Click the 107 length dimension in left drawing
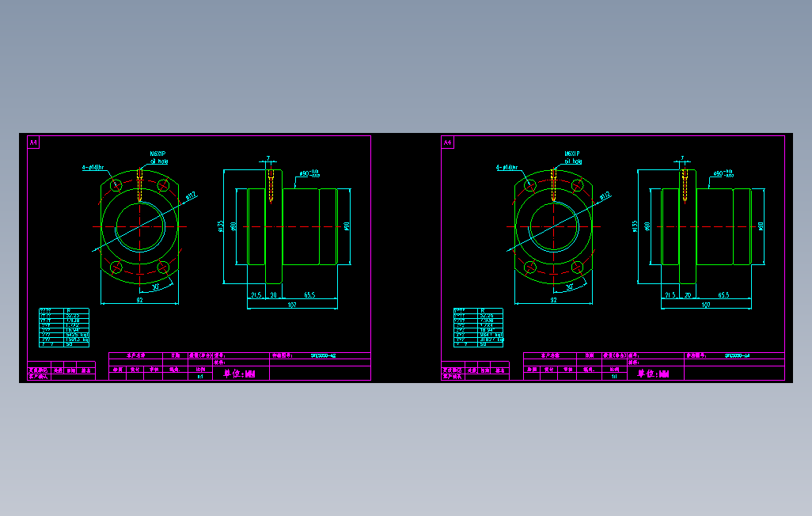 click(x=292, y=305)
